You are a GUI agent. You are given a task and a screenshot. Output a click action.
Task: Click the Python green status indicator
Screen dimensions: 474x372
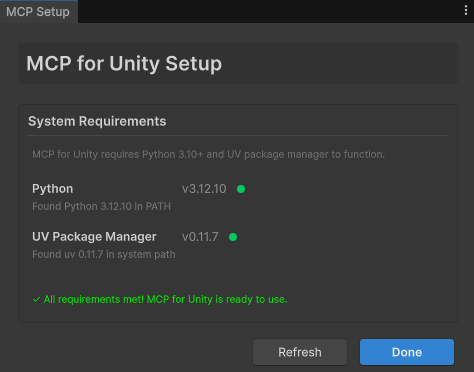[x=241, y=189]
